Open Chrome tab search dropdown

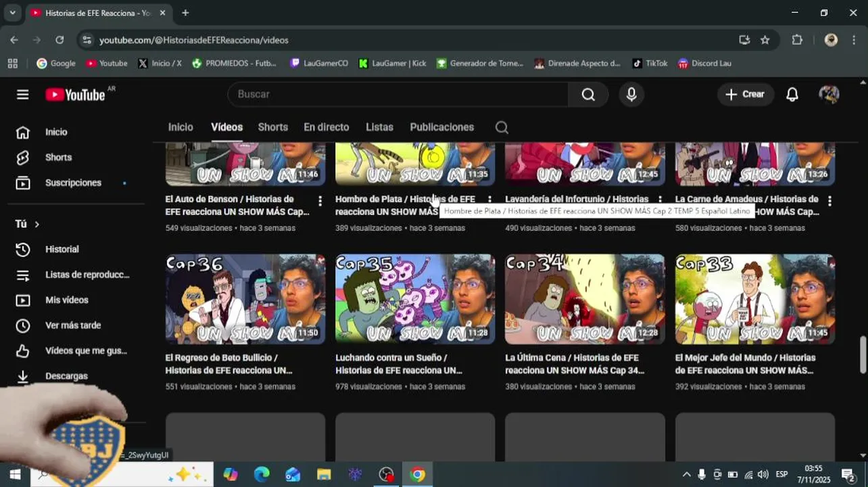[12, 13]
